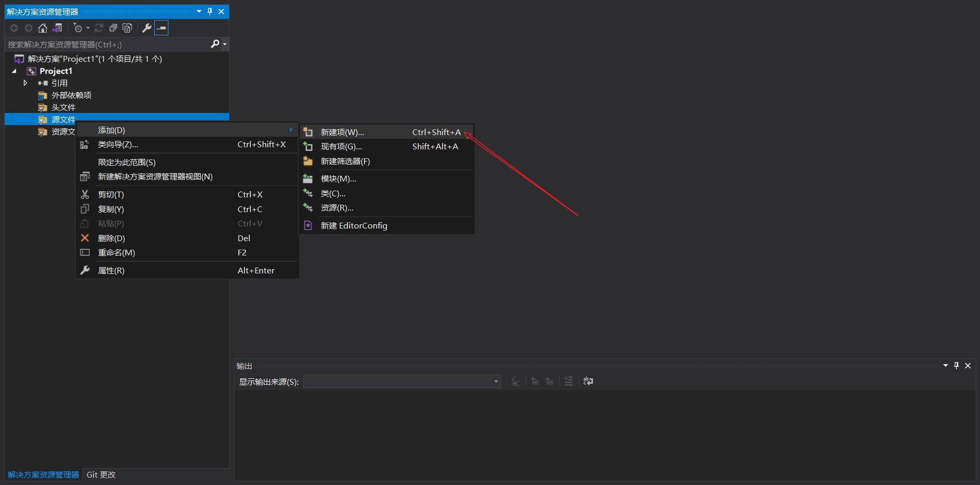
Task: Click the 源文件 folder icon
Action: point(42,120)
